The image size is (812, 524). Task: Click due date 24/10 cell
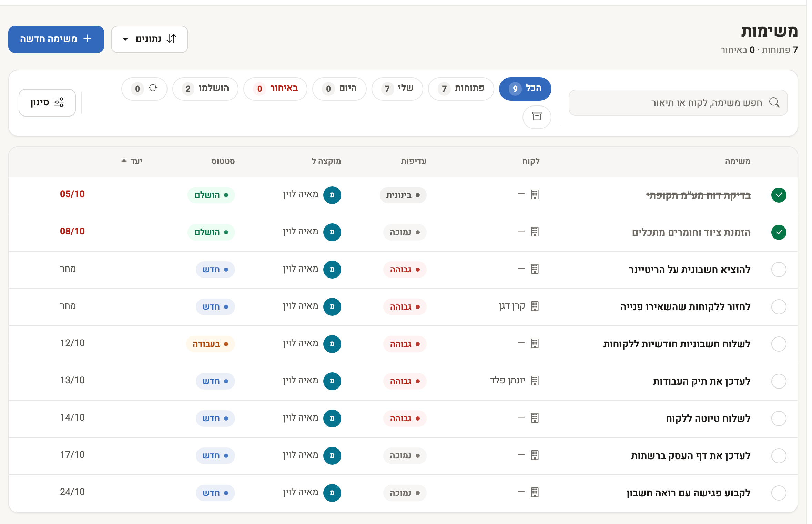coord(72,492)
